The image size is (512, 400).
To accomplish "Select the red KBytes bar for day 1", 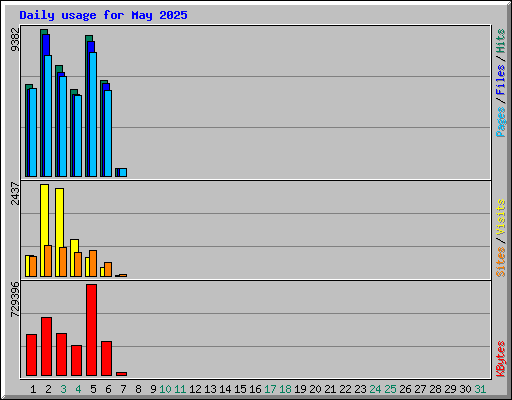I will pyautogui.click(x=31, y=355).
